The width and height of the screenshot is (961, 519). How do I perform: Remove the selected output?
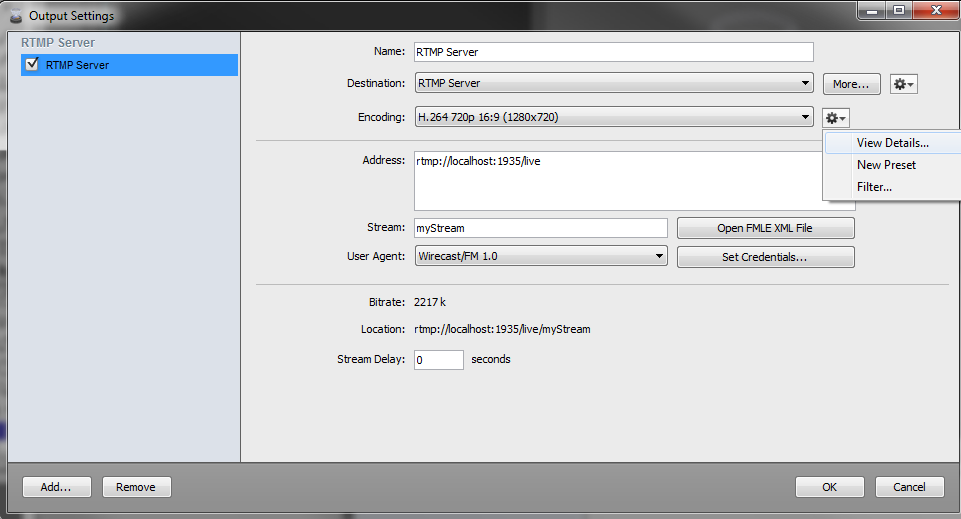click(136, 487)
